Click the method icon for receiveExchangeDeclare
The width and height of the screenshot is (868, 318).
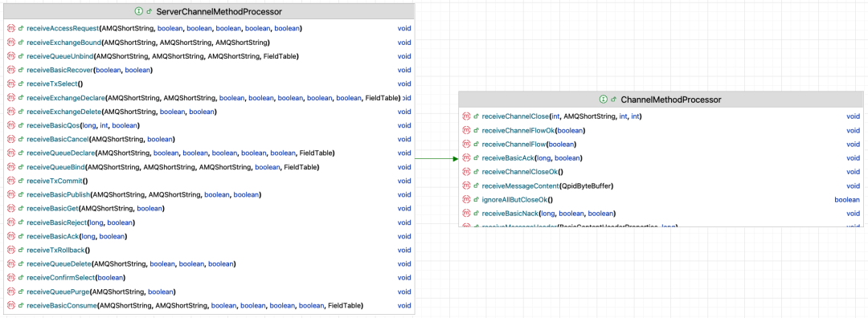[11, 97]
